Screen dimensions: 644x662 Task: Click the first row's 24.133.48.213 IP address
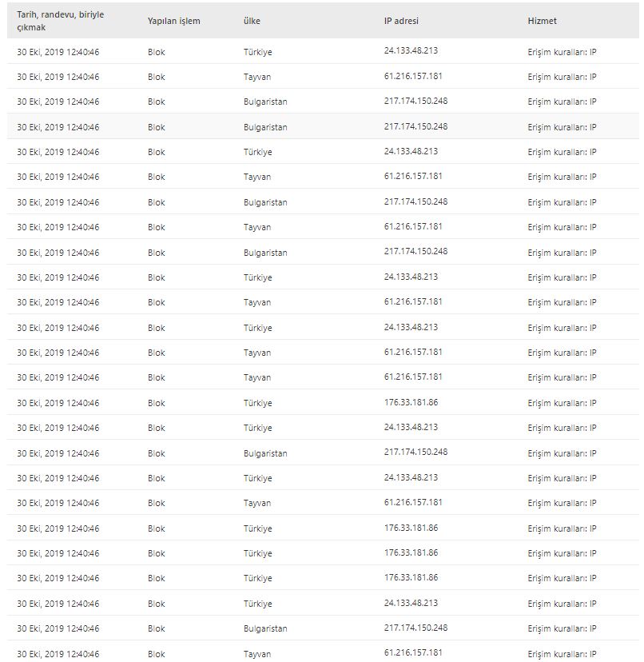pos(411,50)
